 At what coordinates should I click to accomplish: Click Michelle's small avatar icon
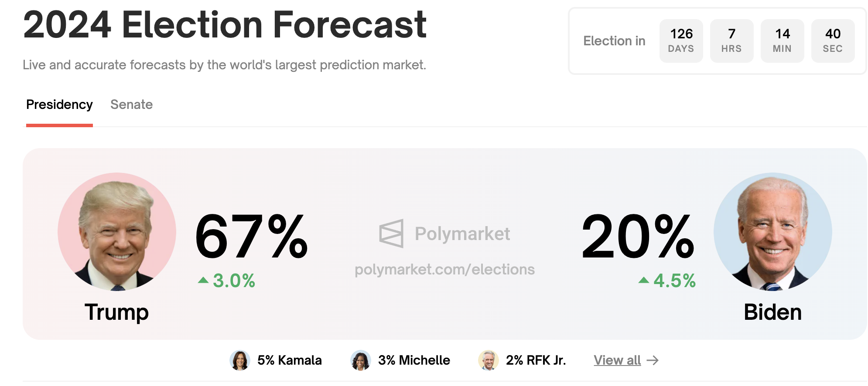[361, 360]
